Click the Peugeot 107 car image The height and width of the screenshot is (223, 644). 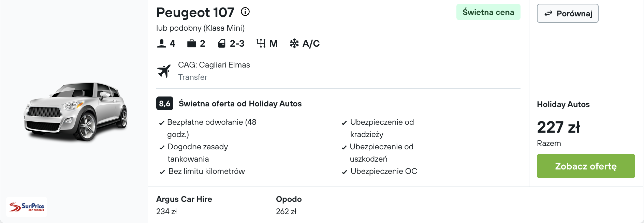tap(76, 111)
